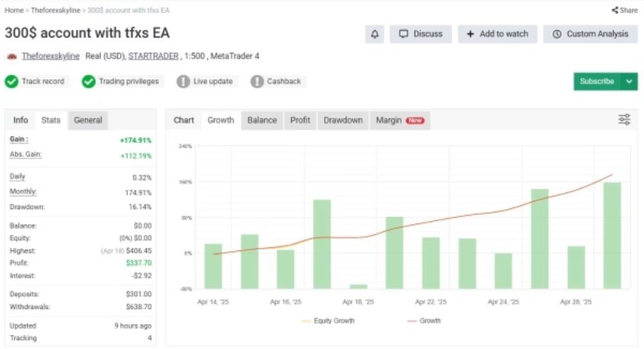Open Theforexskyline breadcrumb link

pyautogui.click(x=55, y=10)
